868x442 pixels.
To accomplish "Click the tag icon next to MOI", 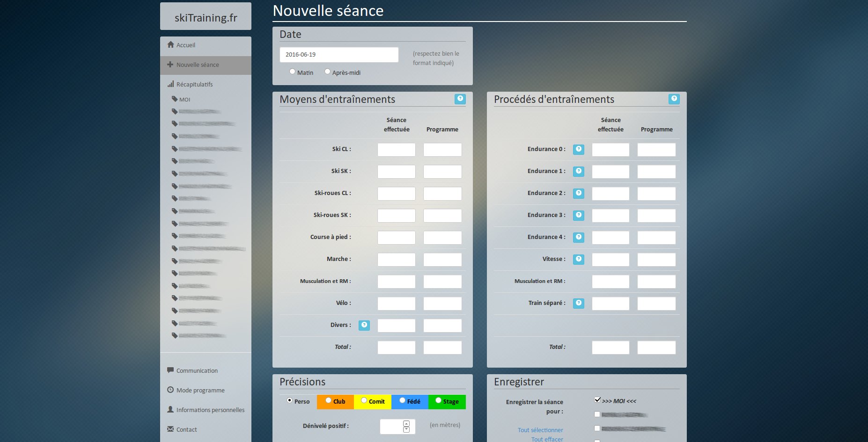I will tap(175, 99).
